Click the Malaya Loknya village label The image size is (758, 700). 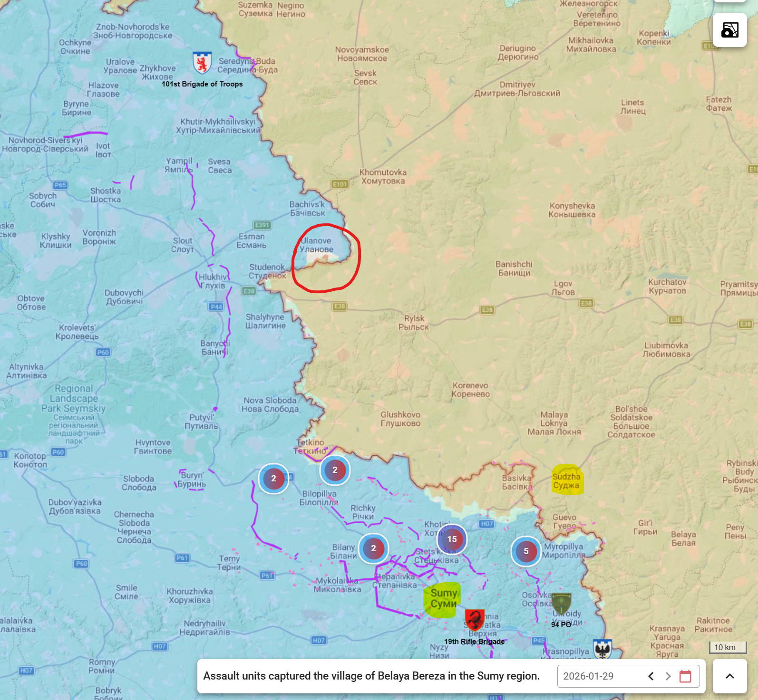pyautogui.click(x=554, y=423)
